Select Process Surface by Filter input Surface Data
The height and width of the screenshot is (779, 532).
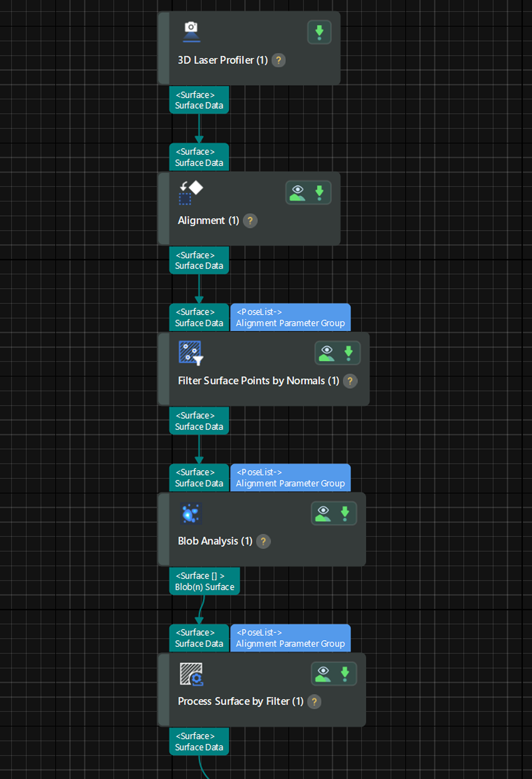[199, 638]
